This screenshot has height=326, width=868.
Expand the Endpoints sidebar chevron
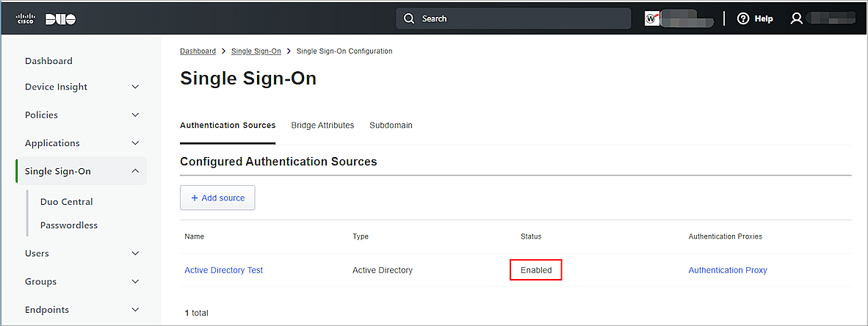pos(135,310)
